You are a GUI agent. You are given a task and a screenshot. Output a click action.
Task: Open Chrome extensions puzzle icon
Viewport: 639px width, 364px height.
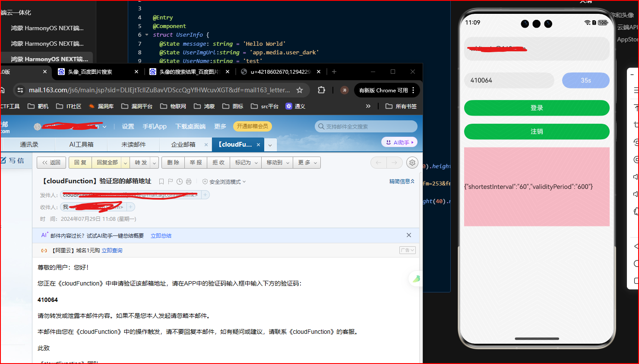coord(321,90)
